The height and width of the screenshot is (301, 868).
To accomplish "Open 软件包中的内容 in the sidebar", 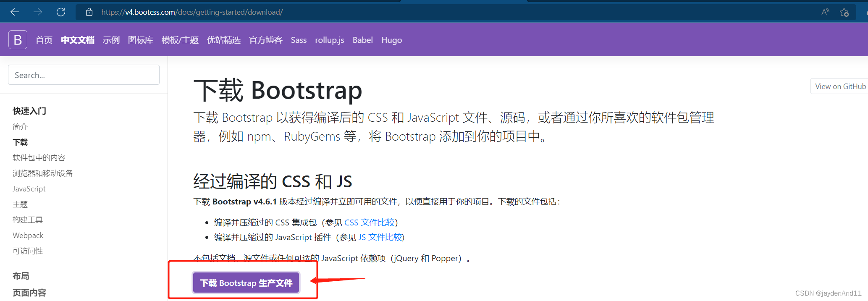I will click(39, 157).
